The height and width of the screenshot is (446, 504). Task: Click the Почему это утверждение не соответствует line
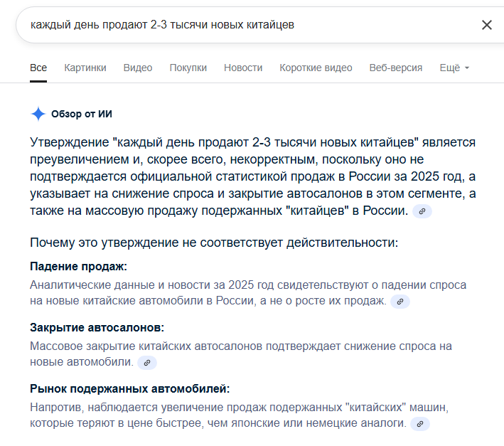point(214,243)
